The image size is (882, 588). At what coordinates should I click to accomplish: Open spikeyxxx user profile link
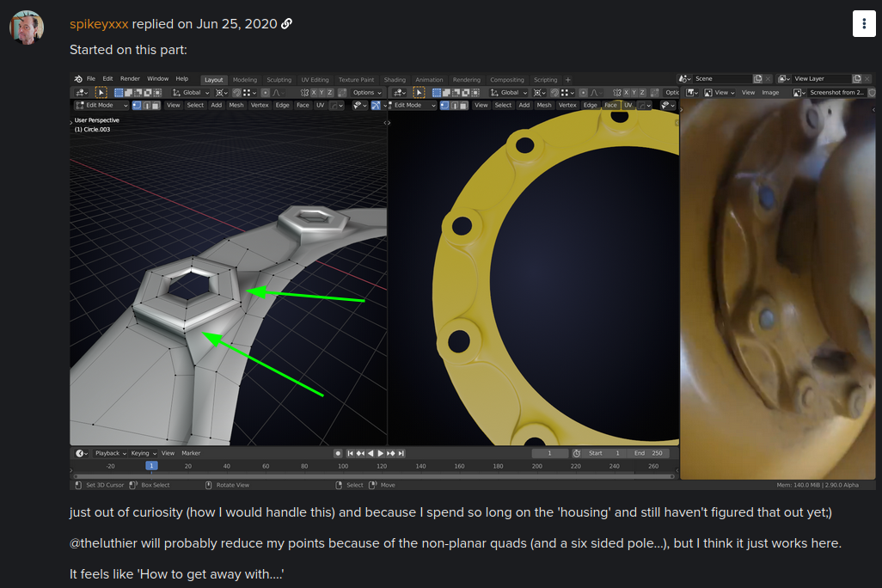(x=99, y=24)
